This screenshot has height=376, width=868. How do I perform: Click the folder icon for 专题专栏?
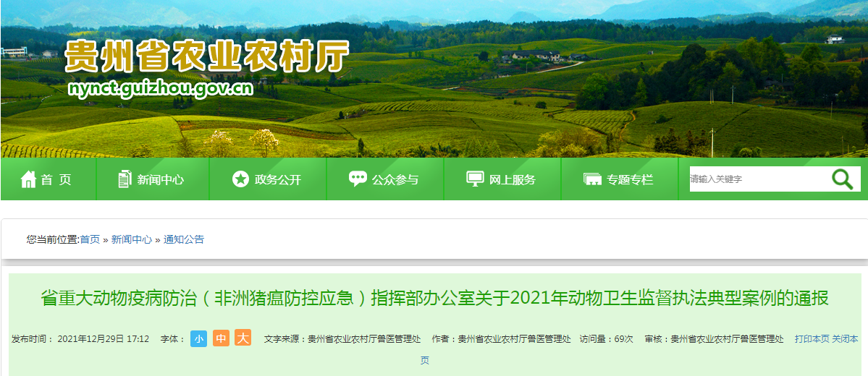(x=592, y=180)
